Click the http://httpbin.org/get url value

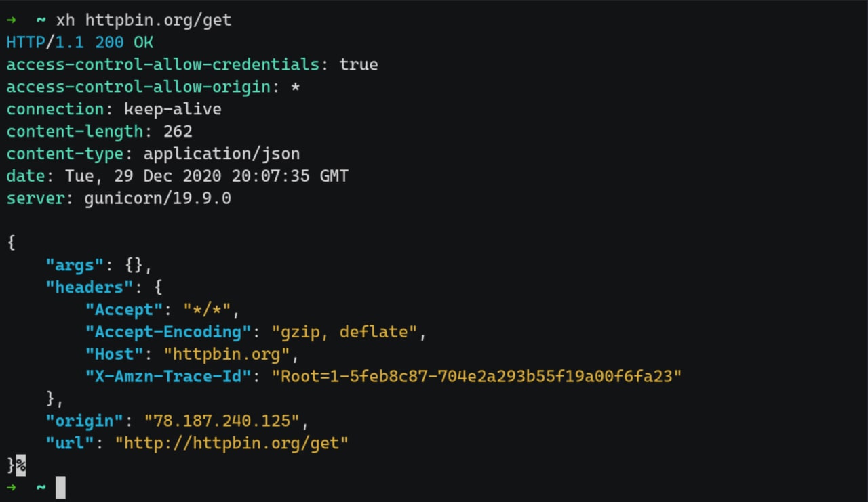(231, 443)
